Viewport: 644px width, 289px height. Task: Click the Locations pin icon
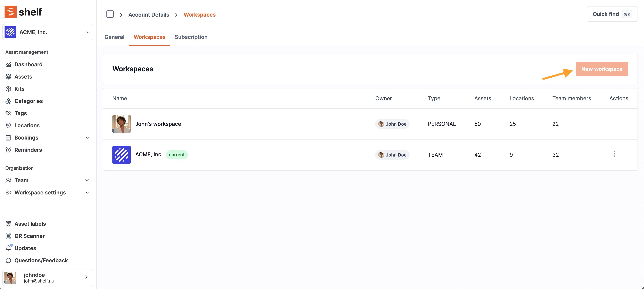(x=8, y=125)
